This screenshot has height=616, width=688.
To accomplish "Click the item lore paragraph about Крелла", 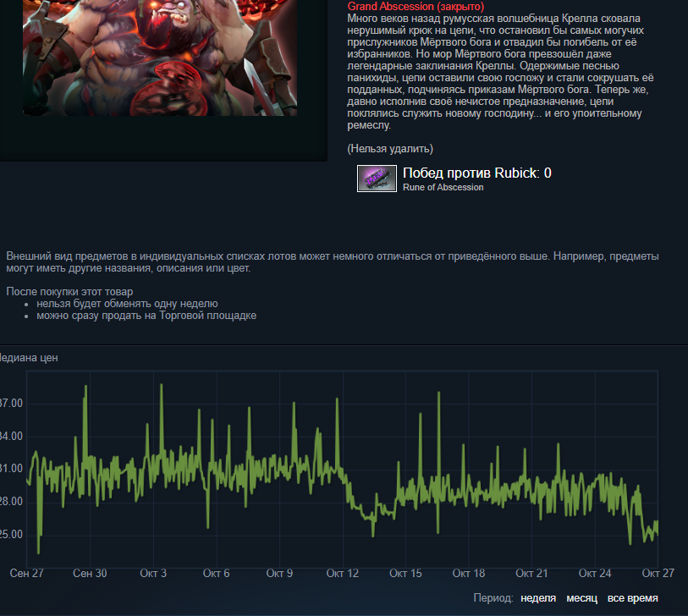I will (x=500, y=72).
